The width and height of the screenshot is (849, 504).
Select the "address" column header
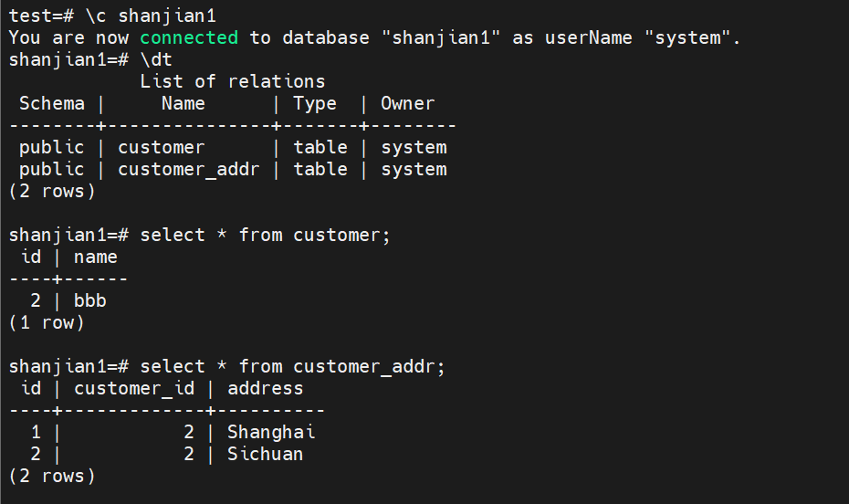click(265, 388)
